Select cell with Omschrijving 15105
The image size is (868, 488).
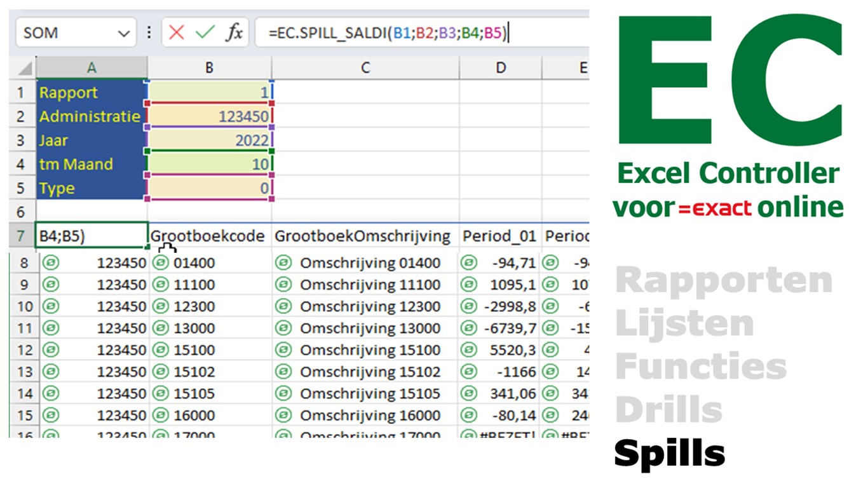(365, 393)
